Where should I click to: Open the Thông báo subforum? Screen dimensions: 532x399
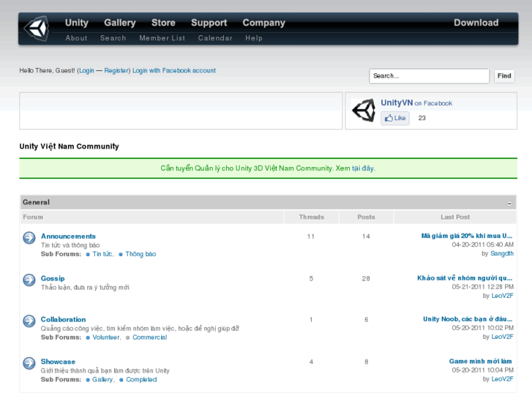[x=141, y=254]
